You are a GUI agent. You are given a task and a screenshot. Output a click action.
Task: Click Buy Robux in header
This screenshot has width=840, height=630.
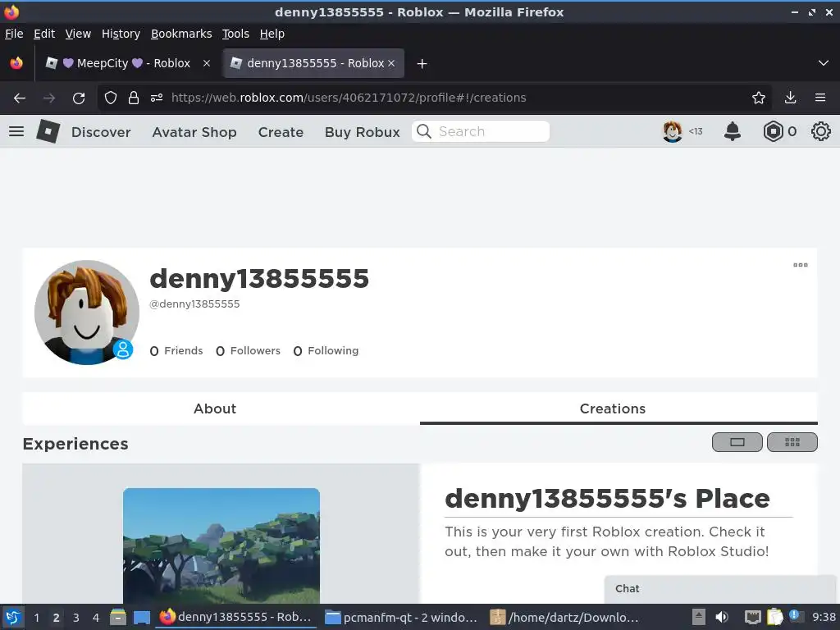(x=362, y=132)
